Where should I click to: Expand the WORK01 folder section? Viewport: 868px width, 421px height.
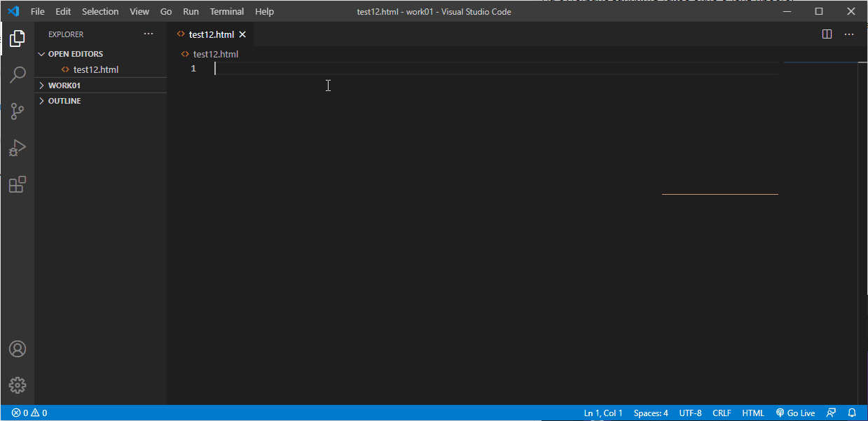[64, 85]
